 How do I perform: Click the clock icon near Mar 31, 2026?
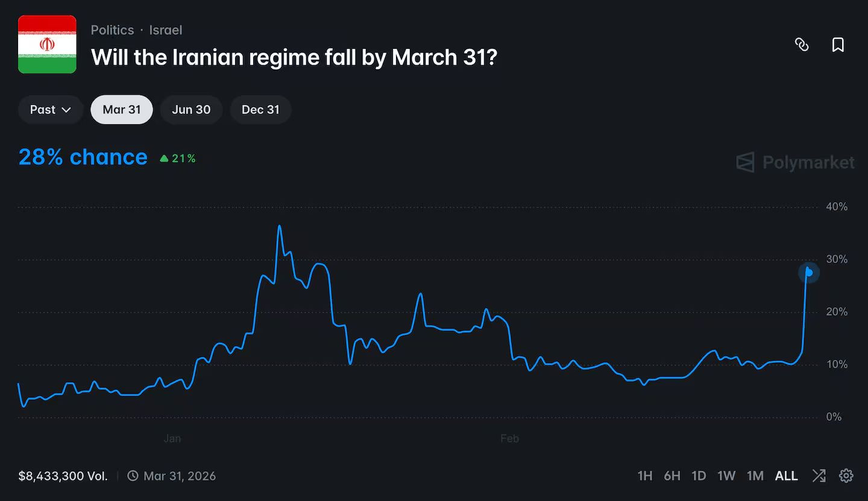click(133, 476)
